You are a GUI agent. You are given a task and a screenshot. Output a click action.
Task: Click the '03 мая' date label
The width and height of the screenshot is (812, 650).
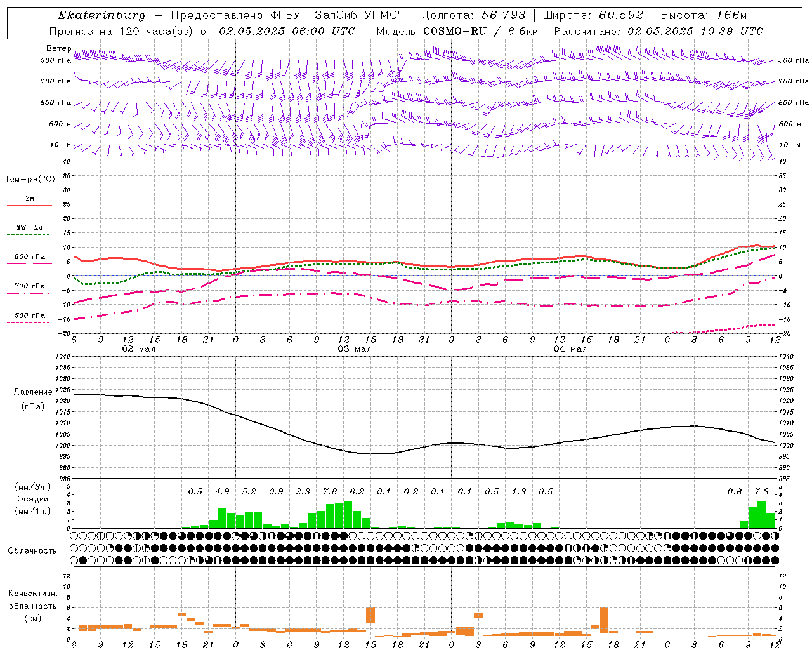pyautogui.click(x=354, y=349)
